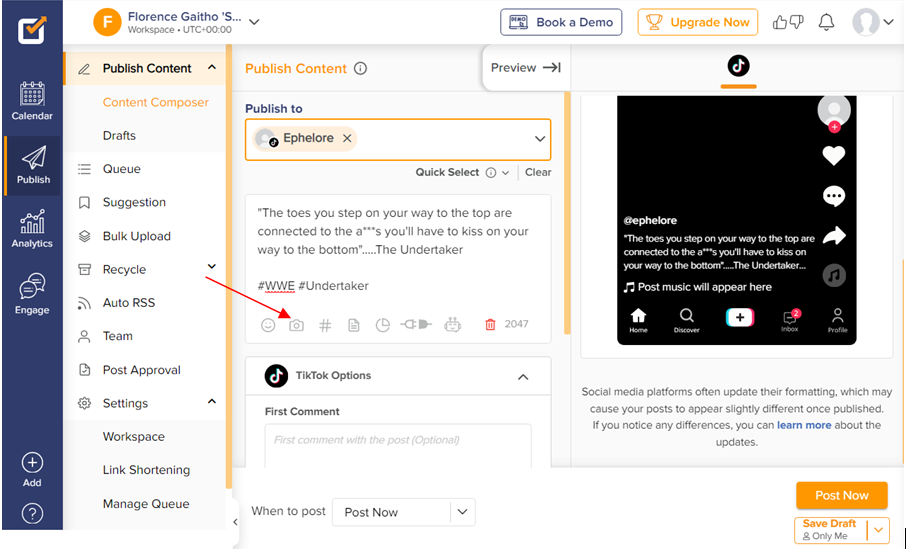Open the AI robot assistant icon
This screenshot has height=551, width=906.
452,325
